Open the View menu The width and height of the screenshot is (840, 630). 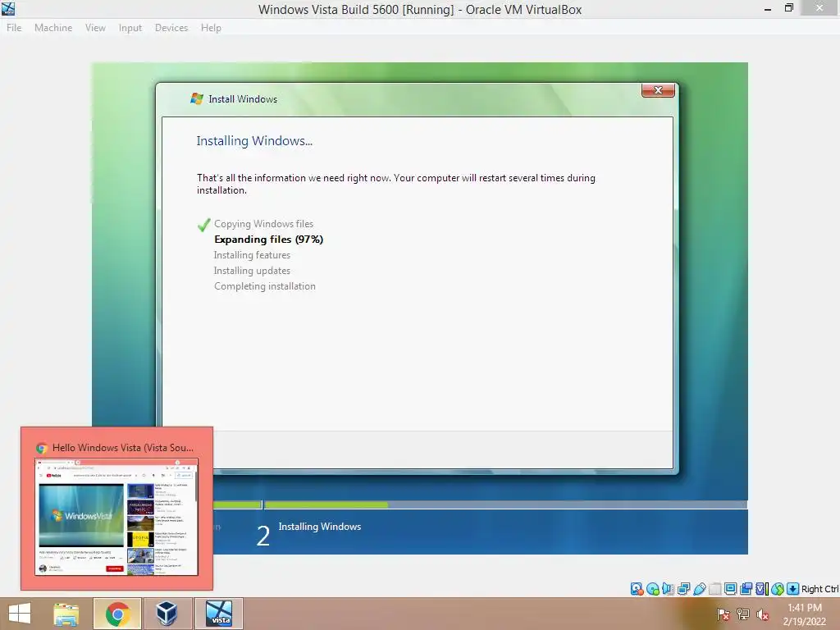coord(95,28)
